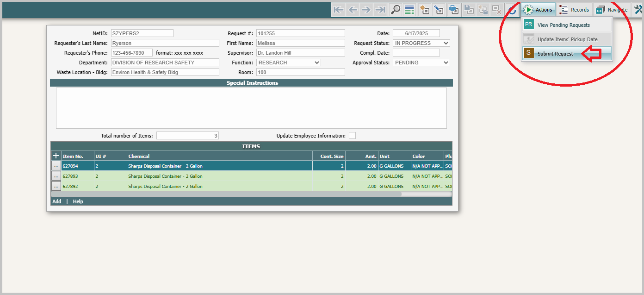Toggle Update Employee Information checkbox

pyautogui.click(x=353, y=136)
